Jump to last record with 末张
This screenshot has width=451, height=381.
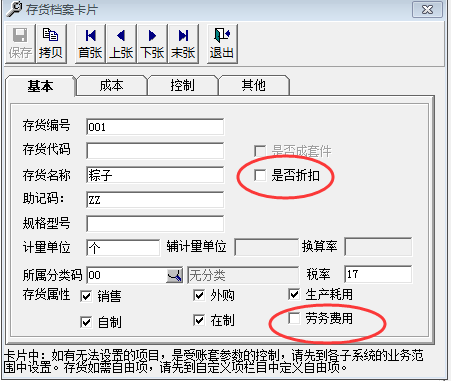(x=183, y=44)
